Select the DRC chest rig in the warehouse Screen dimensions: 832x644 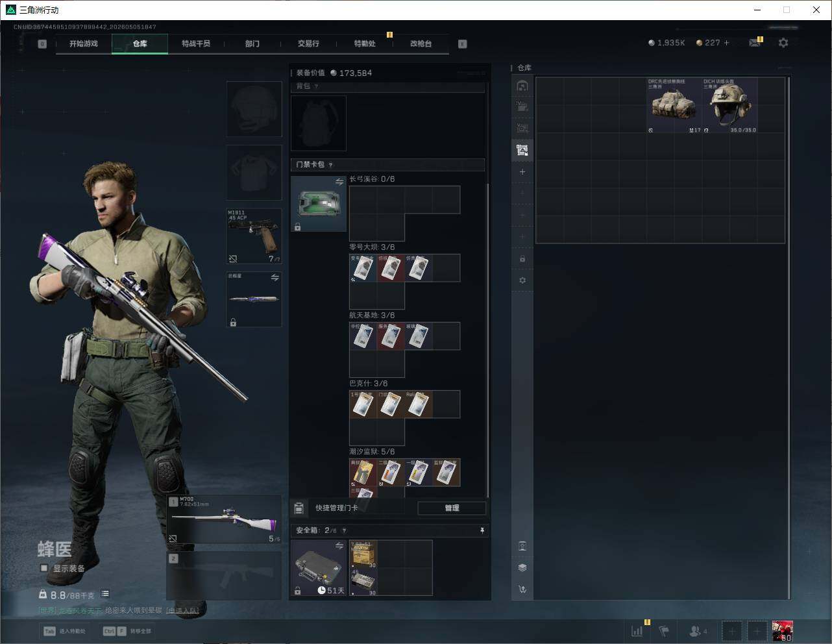[x=674, y=105]
